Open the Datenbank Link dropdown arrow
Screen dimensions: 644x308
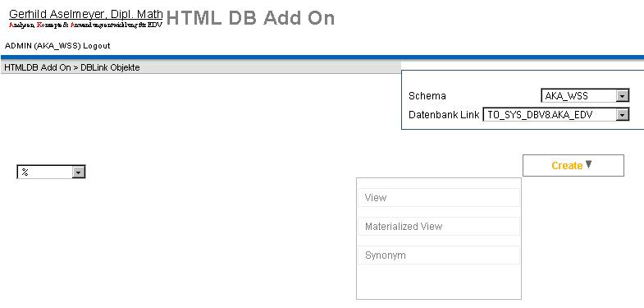623,115
